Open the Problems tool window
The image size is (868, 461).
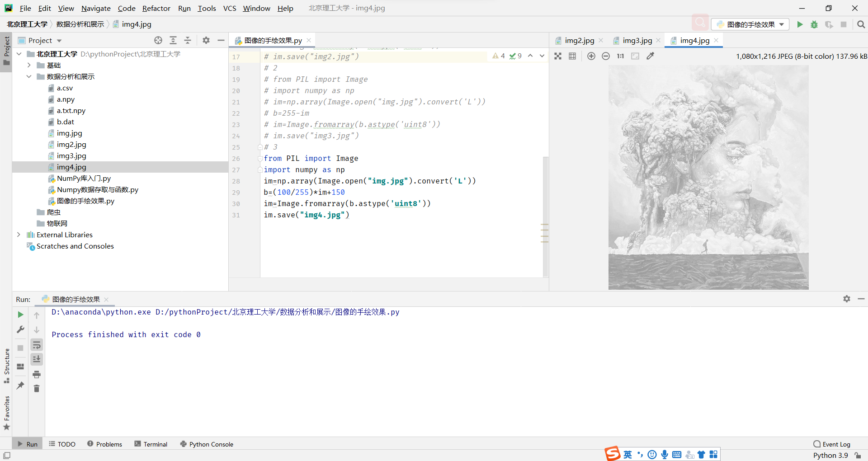[x=104, y=444]
